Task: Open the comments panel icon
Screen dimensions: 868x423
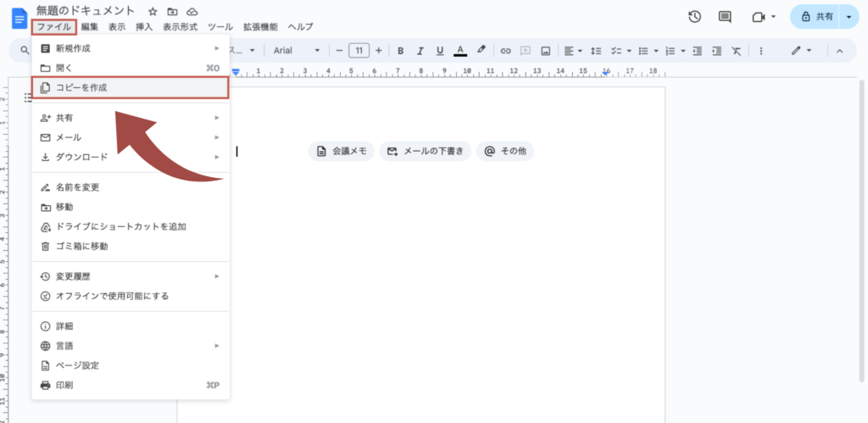Action: pos(725,17)
